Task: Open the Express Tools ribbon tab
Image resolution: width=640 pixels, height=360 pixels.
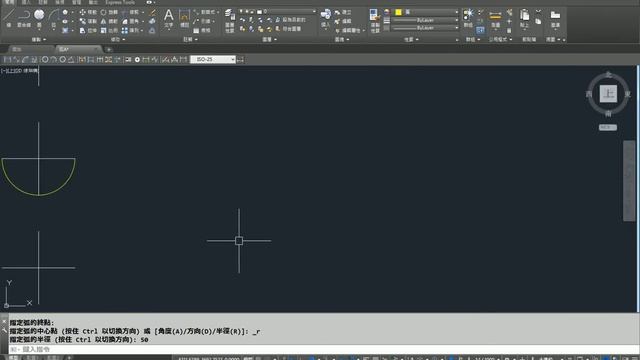Action: pyautogui.click(x=120, y=2)
